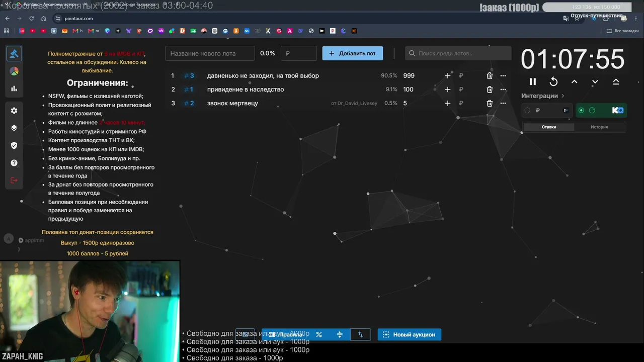Open more options for 'привидение в наследство' lot
This screenshot has height=362, width=644.
pyautogui.click(x=503, y=89)
